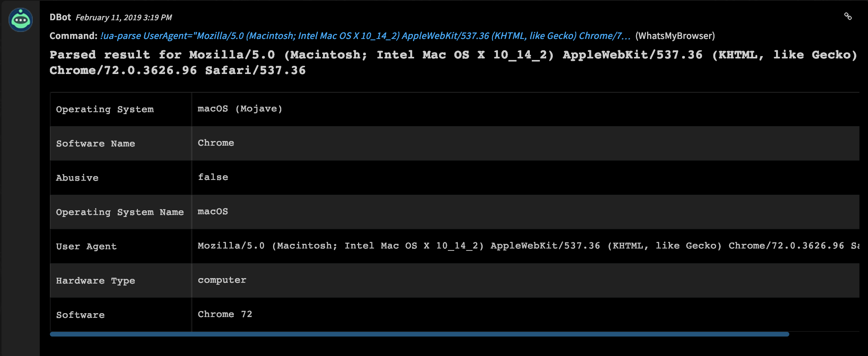The height and width of the screenshot is (356, 868).
Task: Select the Software Name row header
Action: [x=95, y=143]
